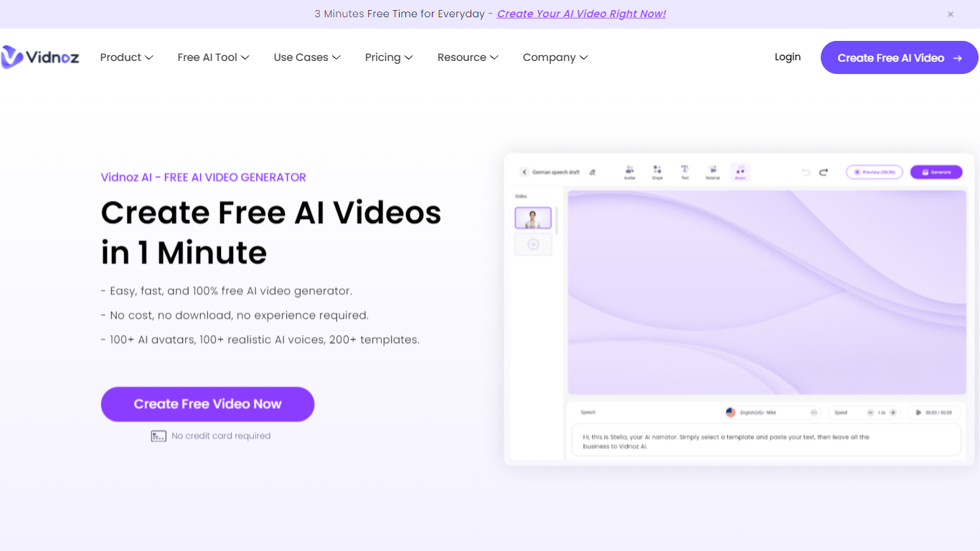Click the undo arrow in the editor preview

806,172
